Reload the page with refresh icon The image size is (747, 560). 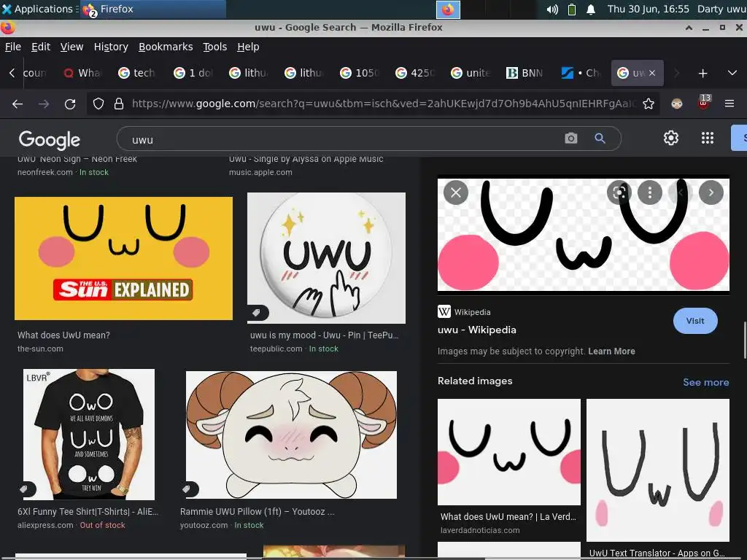(70, 104)
